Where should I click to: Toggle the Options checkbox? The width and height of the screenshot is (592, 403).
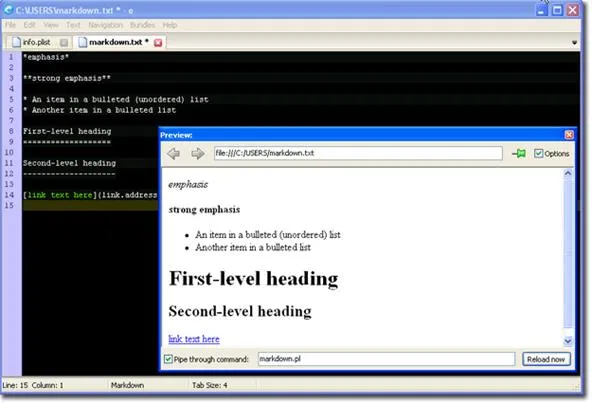pos(538,153)
